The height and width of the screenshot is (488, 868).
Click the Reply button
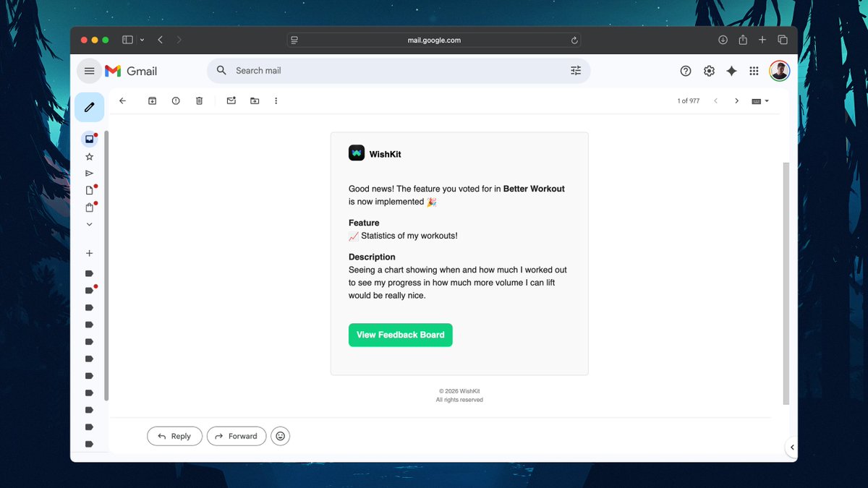click(x=174, y=436)
